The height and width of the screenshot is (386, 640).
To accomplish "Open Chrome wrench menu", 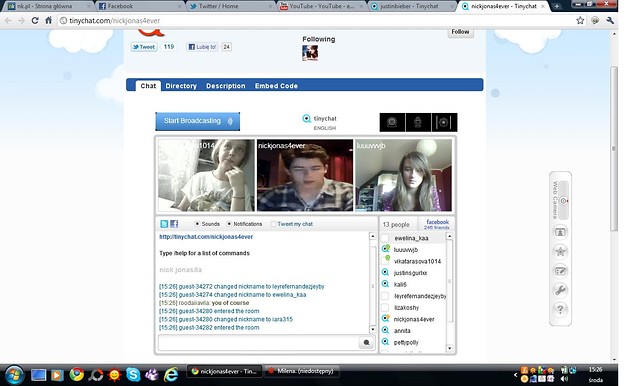I will pyautogui.click(x=610, y=20).
